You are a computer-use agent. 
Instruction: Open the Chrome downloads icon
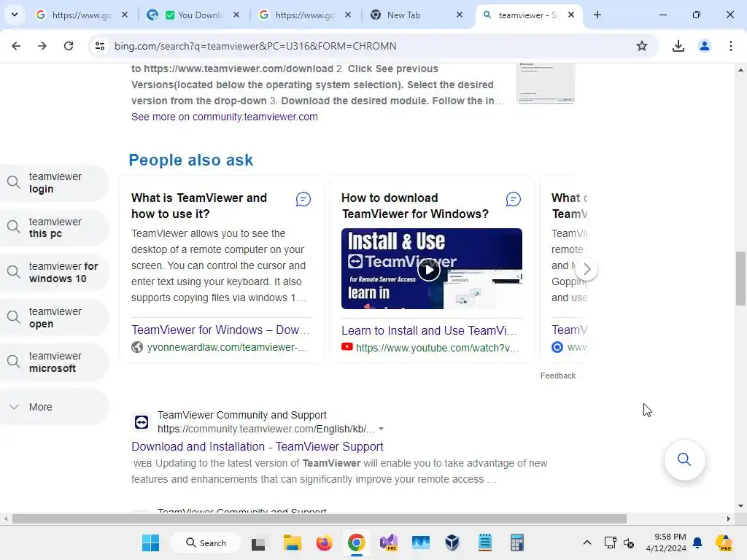point(678,46)
